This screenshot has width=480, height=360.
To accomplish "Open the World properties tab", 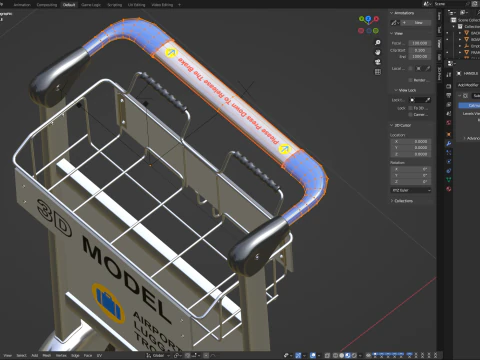I will [x=449, y=122].
